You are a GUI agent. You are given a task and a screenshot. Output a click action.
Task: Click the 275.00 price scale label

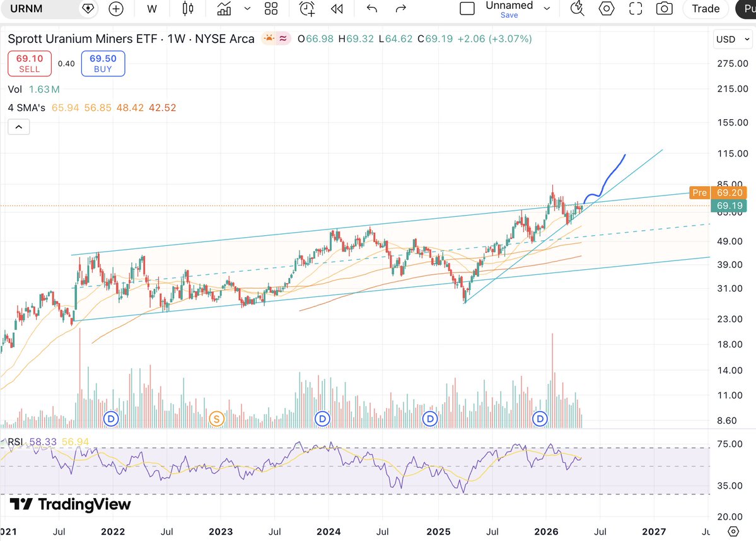pos(733,63)
